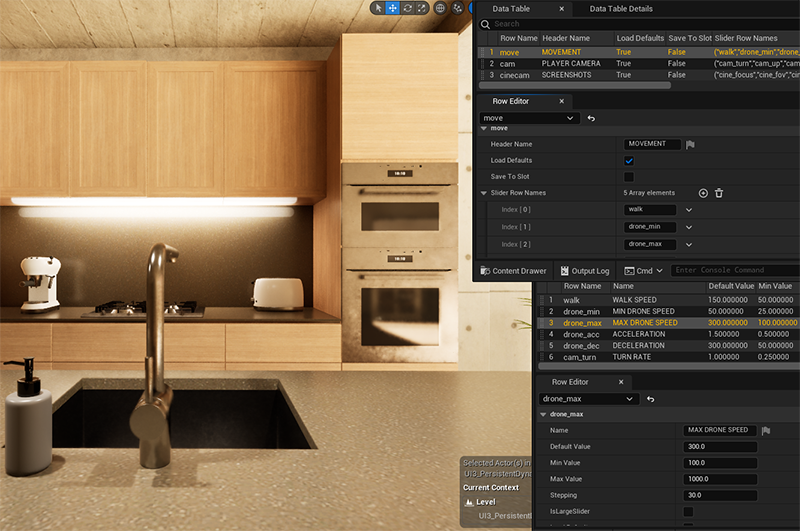Reset row selection next to move dropdown
The width and height of the screenshot is (800, 531).
coord(591,118)
